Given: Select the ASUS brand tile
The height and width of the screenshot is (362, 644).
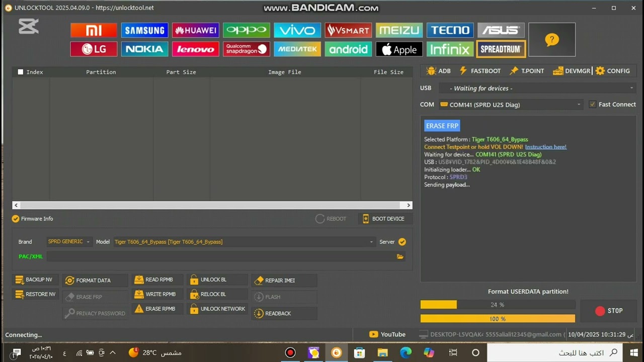Looking at the screenshot, I should pyautogui.click(x=501, y=30).
